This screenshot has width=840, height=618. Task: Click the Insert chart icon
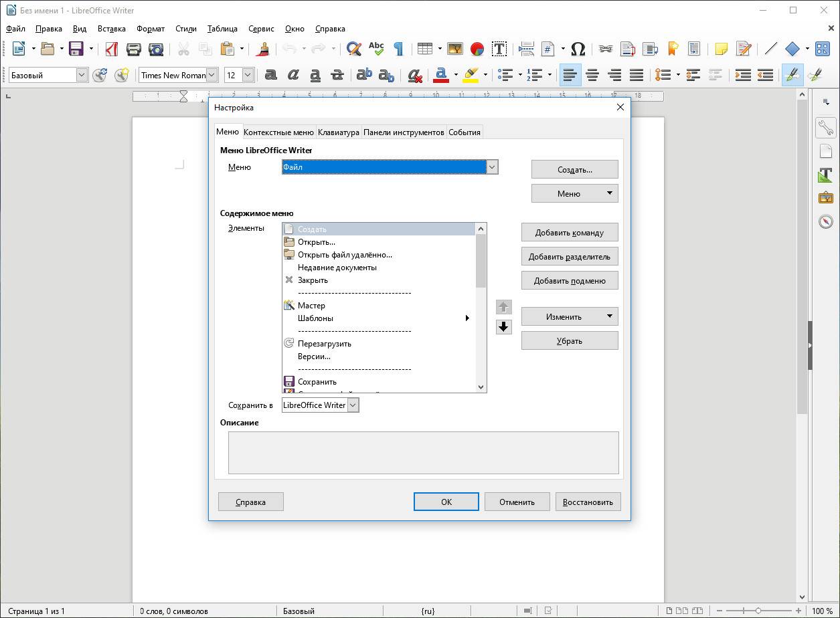coord(477,49)
